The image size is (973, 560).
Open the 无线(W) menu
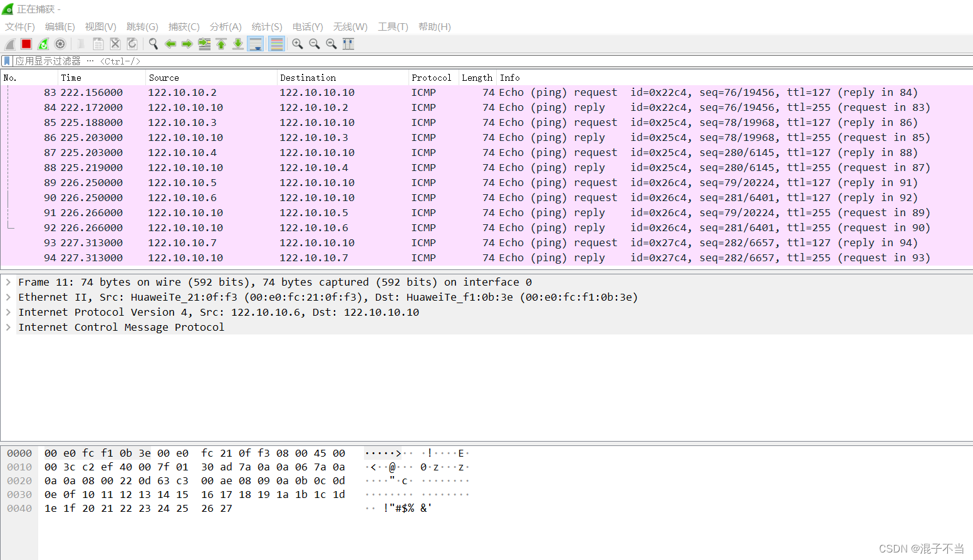click(x=350, y=27)
